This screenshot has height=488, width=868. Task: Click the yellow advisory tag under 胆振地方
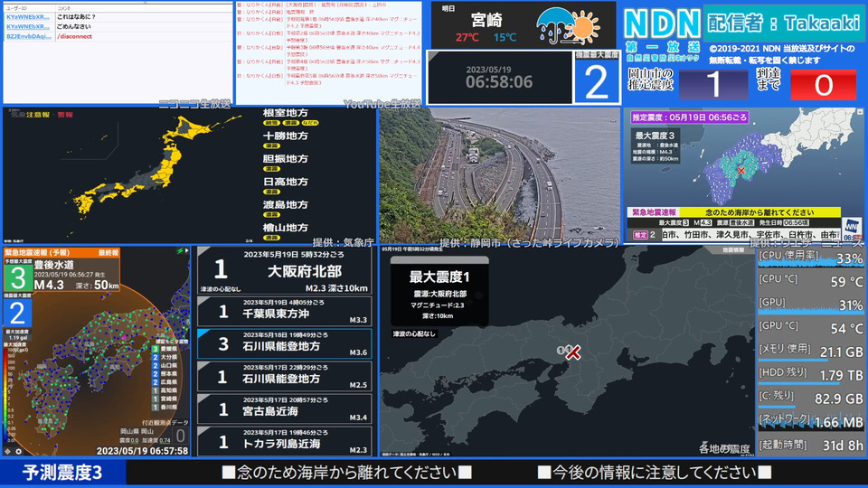[271, 169]
